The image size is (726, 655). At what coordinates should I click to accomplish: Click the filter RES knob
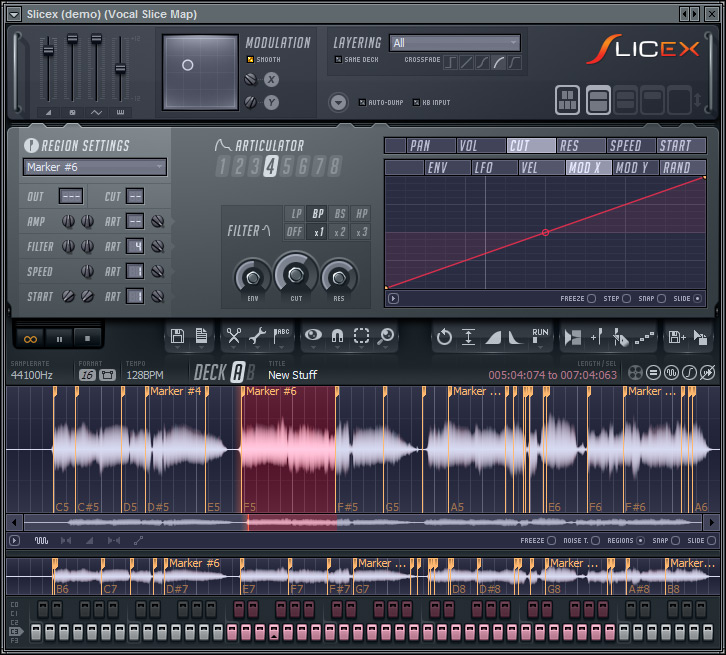[x=339, y=278]
